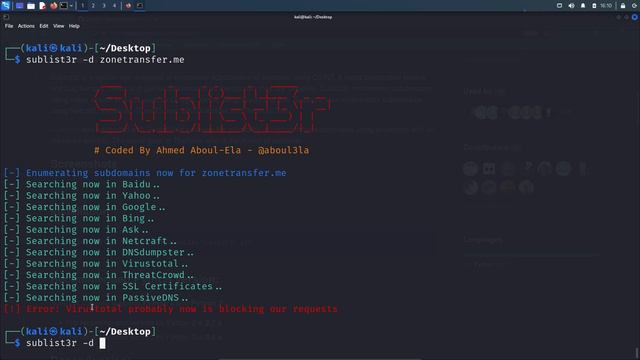The height and width of the screenshot is (360, 640).
Task: Switch to workspace 4
Action: click(114, 6)
